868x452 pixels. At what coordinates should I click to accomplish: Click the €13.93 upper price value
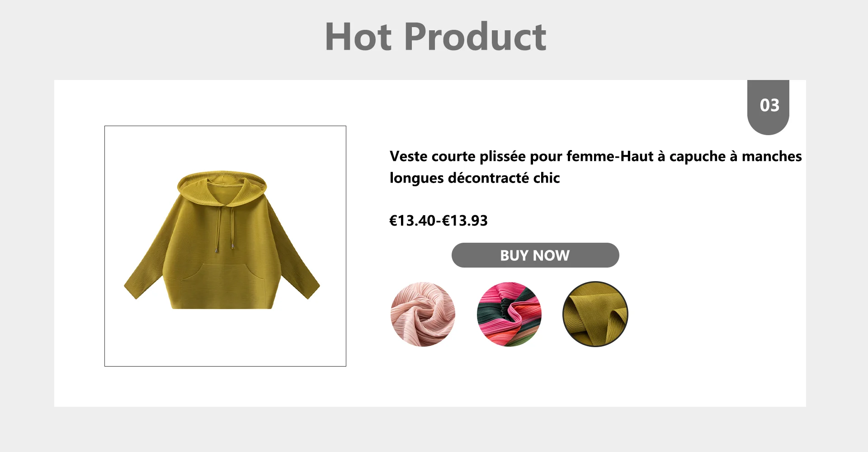[465, 221]
